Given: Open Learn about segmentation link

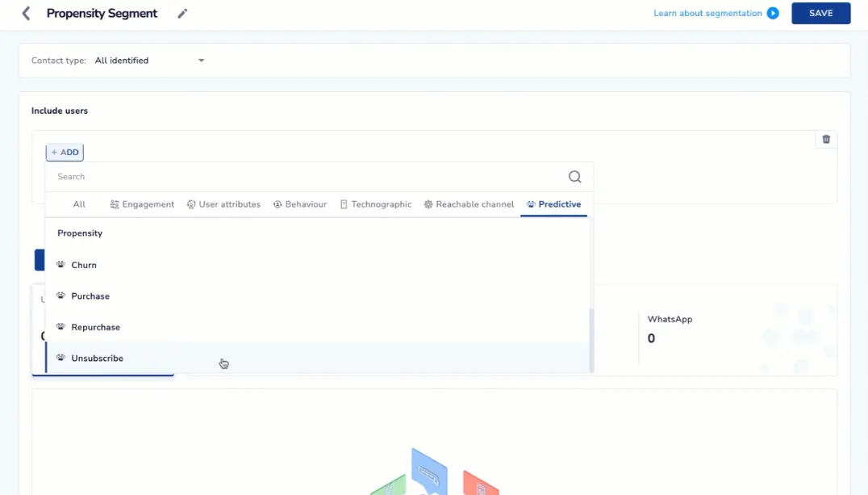Looking at the screenshot, I should (x=707, y=13).
